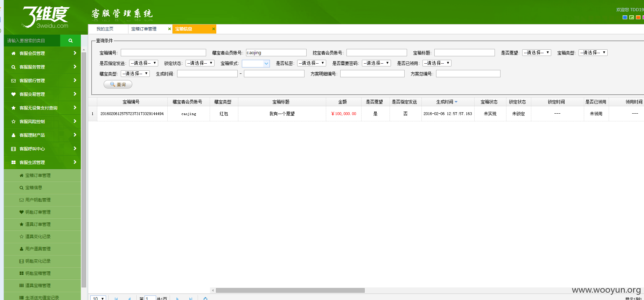The height and width of the screenshot is (300, 644).
Task: Go to the first page arrow icon
Action: [116, 298]
